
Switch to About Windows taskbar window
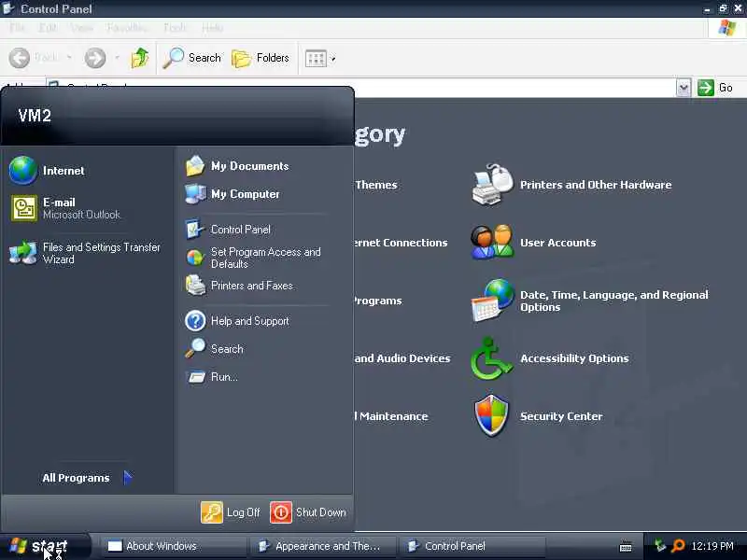click(173, 546)
